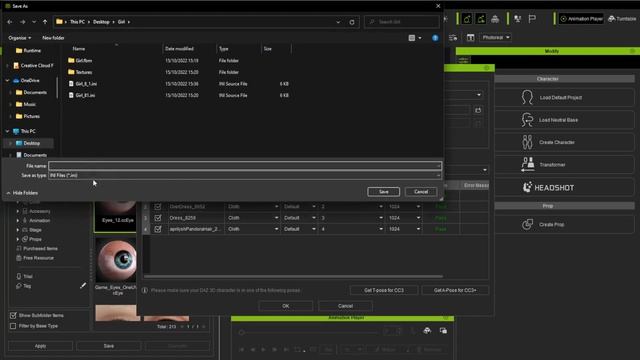640x360 pixels.
Task: Click the Load Default Project button
Action: 564,98
